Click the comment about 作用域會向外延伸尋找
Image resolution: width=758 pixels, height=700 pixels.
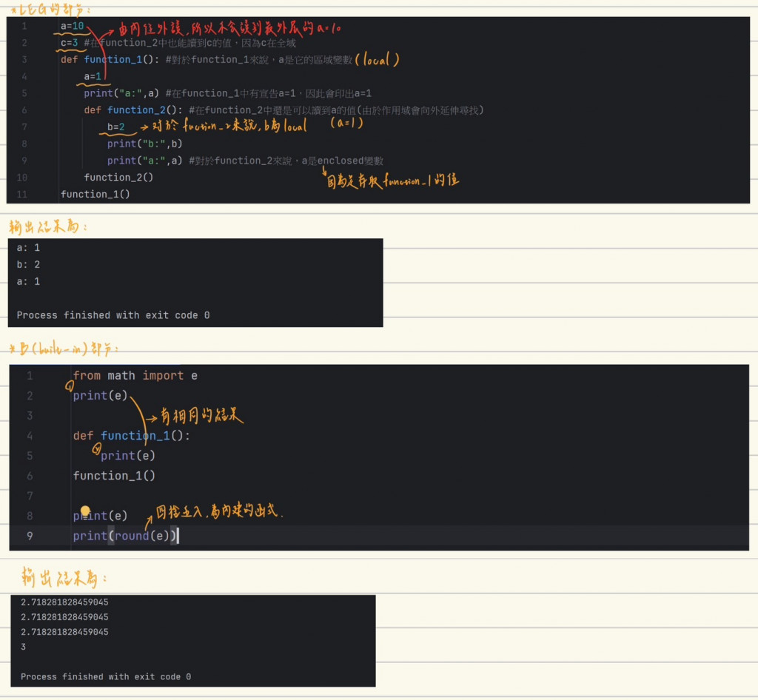tap(337, 110)
